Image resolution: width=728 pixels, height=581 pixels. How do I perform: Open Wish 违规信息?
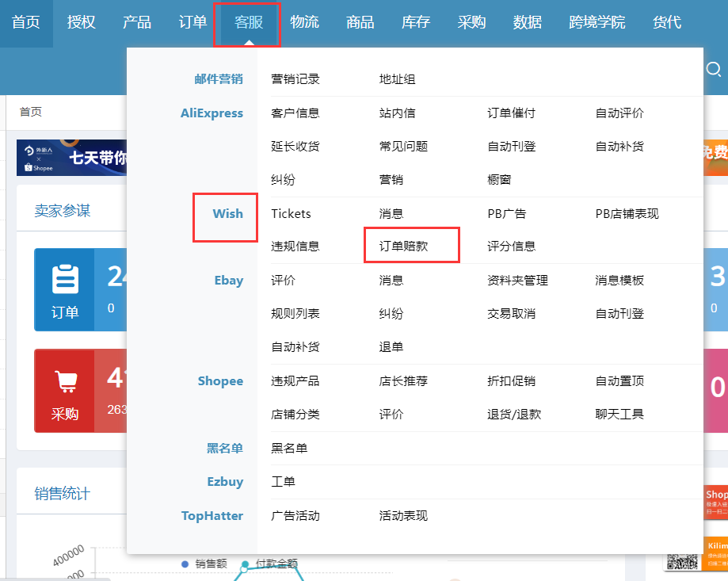295,247
